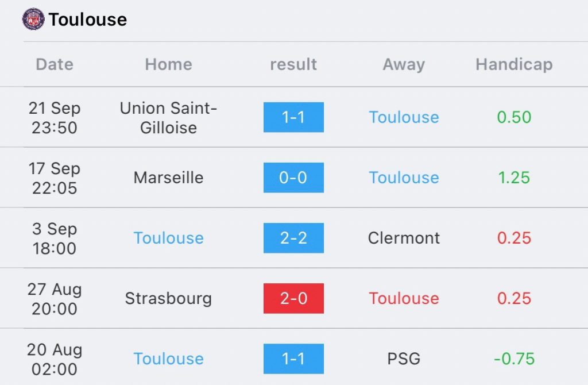The image size is (588, 385).
Task: Click the result column header
Action: 293,64
